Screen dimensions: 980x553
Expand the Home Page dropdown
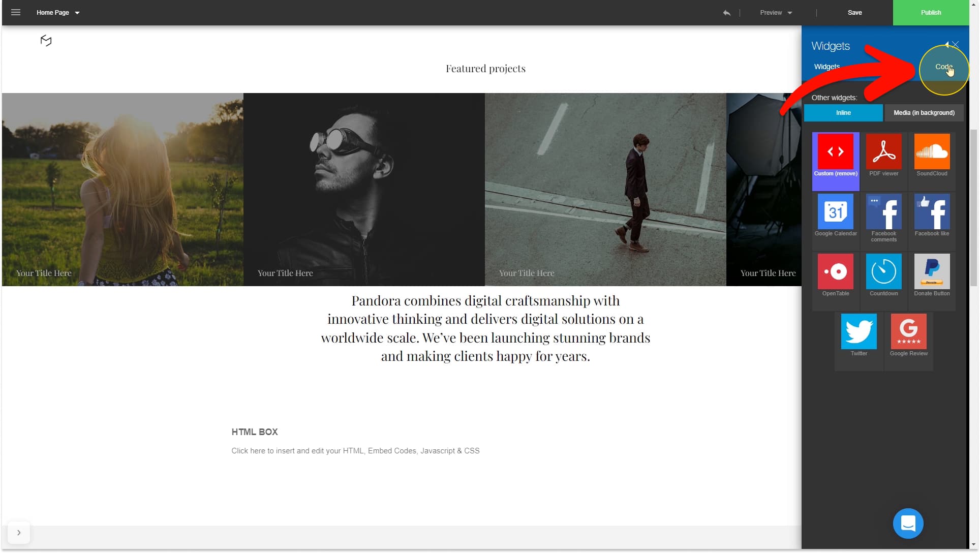click(58, 13)
